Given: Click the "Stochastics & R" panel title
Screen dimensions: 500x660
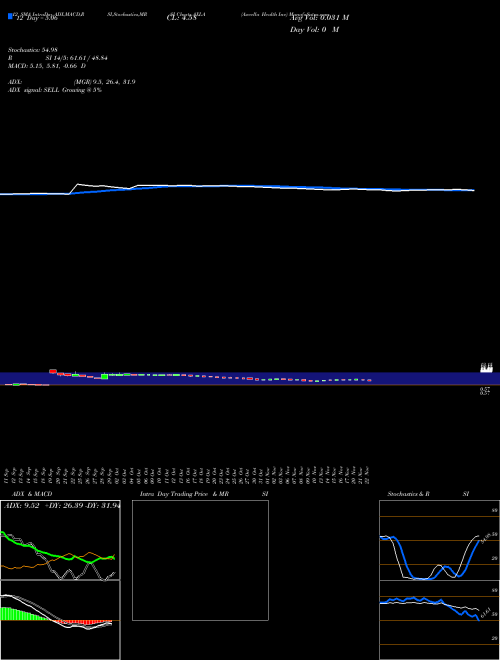Looking at the screenshot, I should click(408, 494).
